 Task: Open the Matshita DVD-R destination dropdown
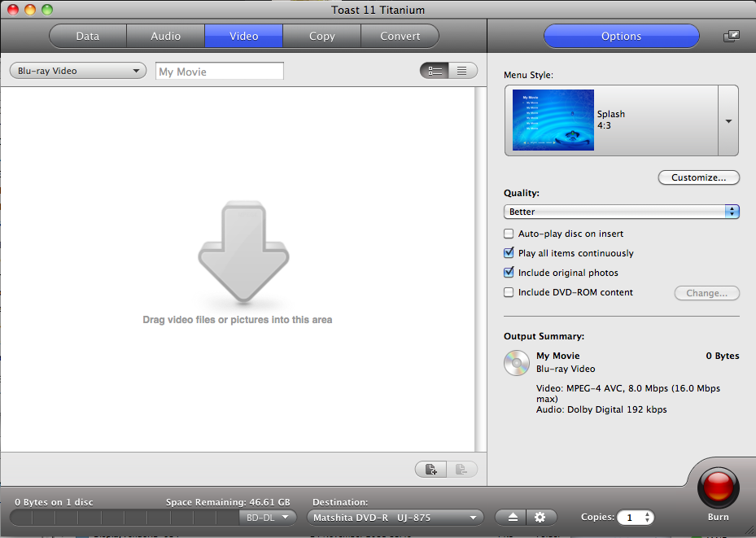[x=395, y=518]
